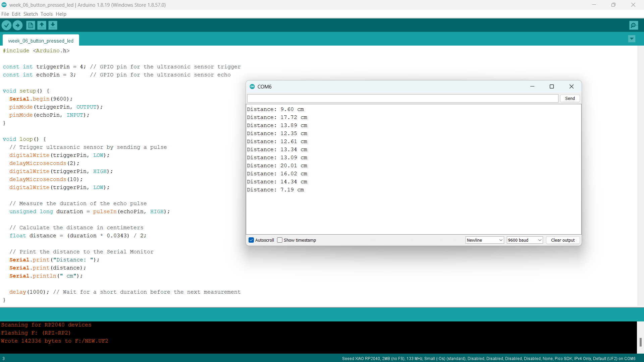644x362 pixels.
Task: Click the Verify sketch checkmark icon
Action: (6, 25)
